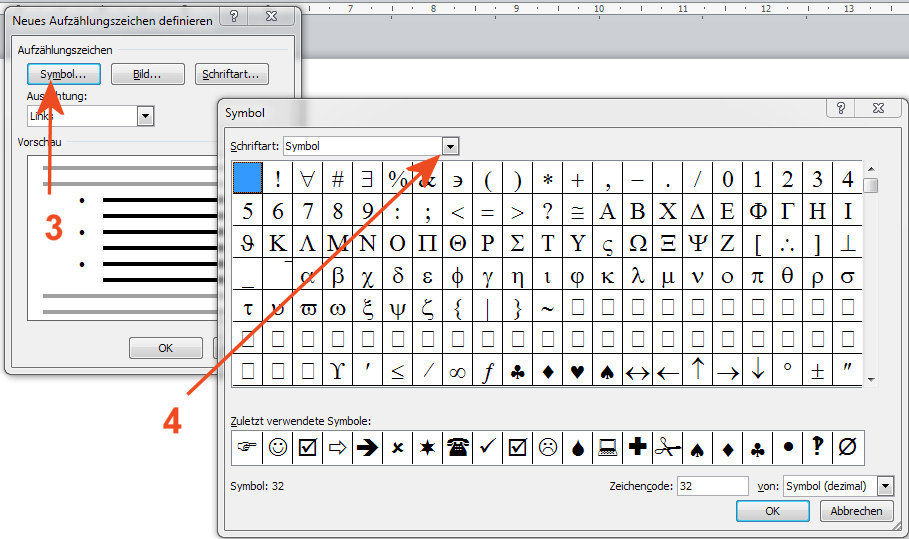This screenshot has height=539, width=909.
Task: Click into the Zeichencode input field
Action: 712,486
